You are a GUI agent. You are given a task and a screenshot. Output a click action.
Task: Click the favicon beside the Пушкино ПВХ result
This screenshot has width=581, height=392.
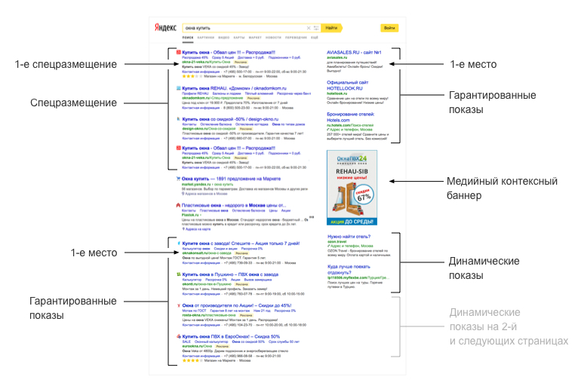click(177, 274)
